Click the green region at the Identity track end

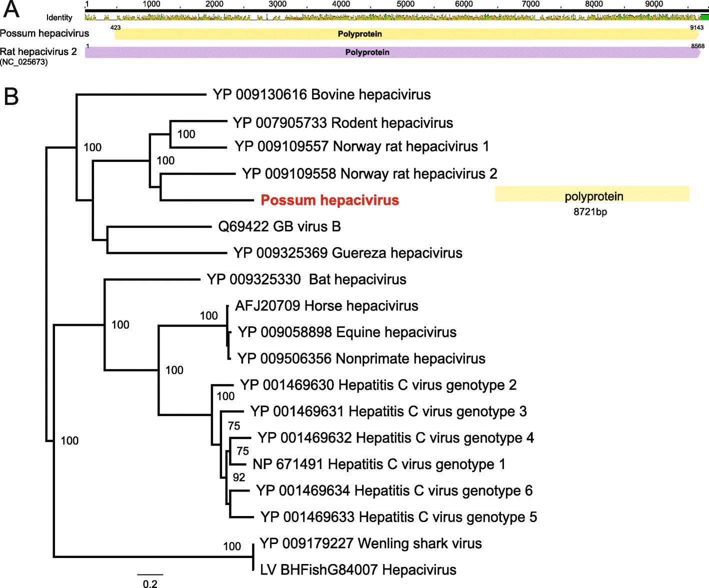point(704,17)
